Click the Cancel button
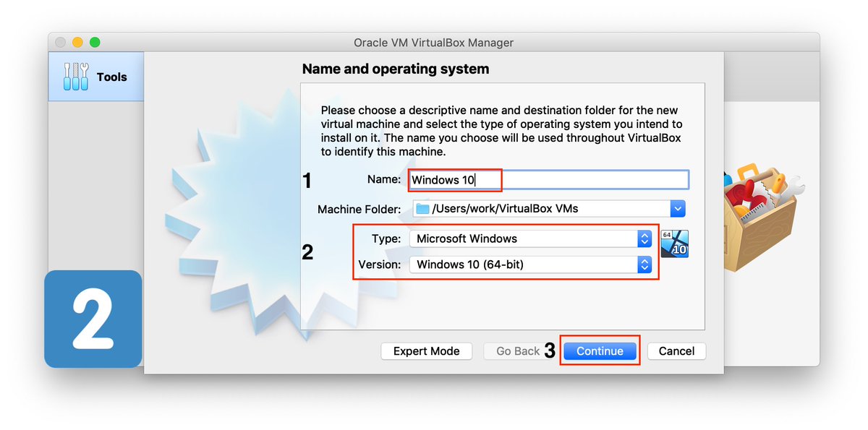 pyautogui.click(x=676, y=351)
